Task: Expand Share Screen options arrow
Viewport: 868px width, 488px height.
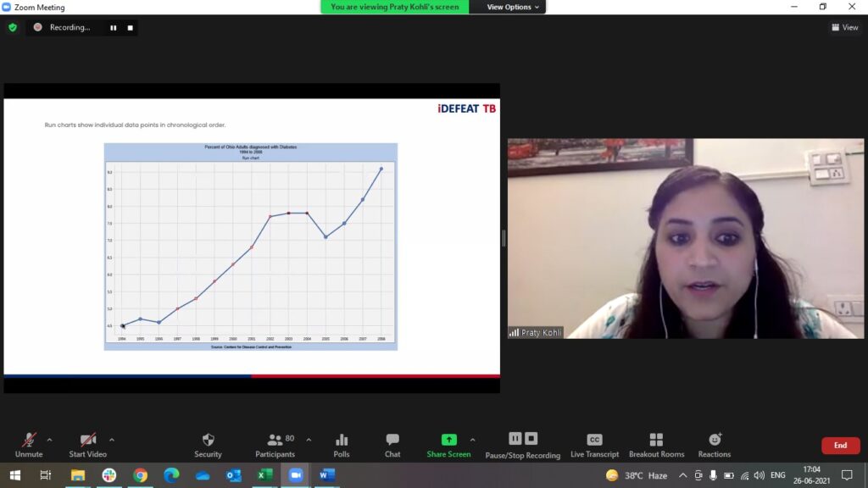Action: 472,440
